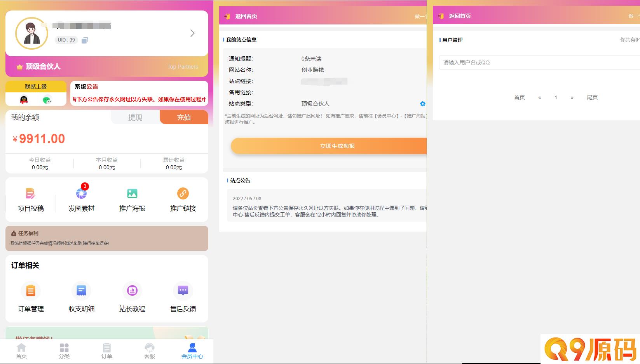
Task: Open 订单管理 order icon
Action: coord(31,290)
